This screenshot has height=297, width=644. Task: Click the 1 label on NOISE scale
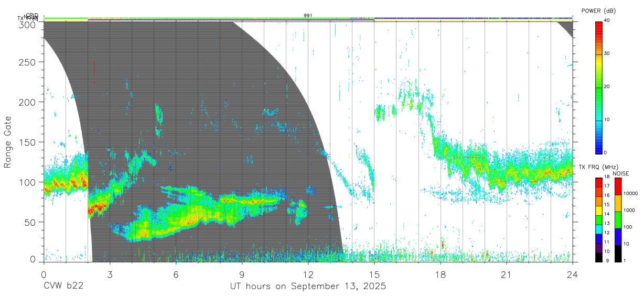pos(625,260)
